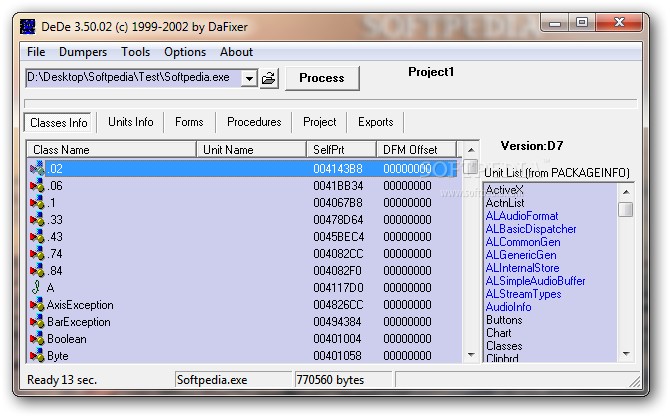
Task: Click SelfPtr value 004117D0
Action: [338, 288]
